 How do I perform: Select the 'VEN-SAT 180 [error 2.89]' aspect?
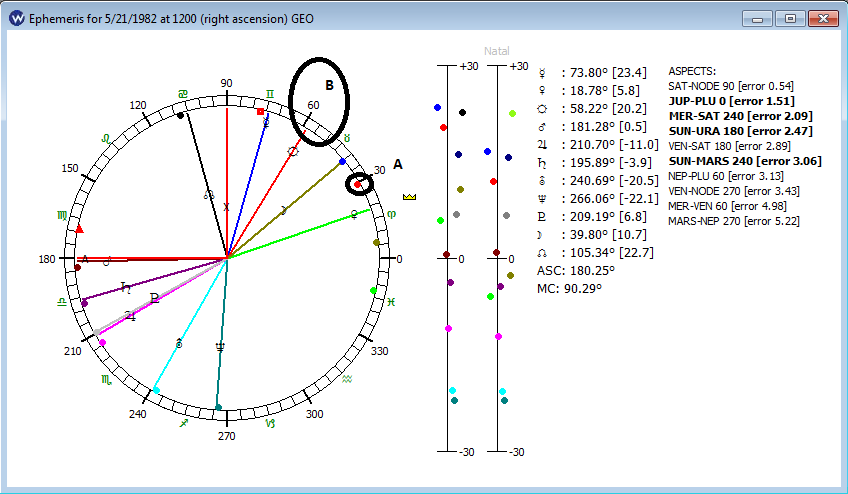click(x=729, y=146)
